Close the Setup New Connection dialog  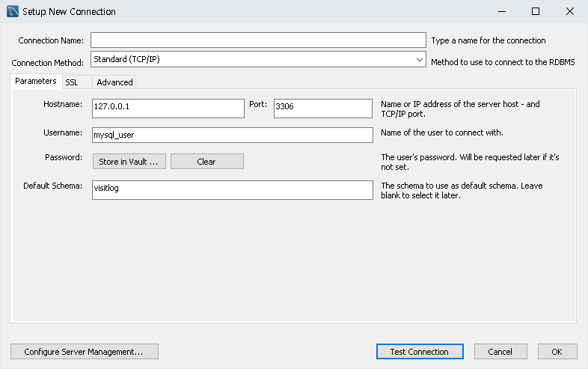[570, 12]
